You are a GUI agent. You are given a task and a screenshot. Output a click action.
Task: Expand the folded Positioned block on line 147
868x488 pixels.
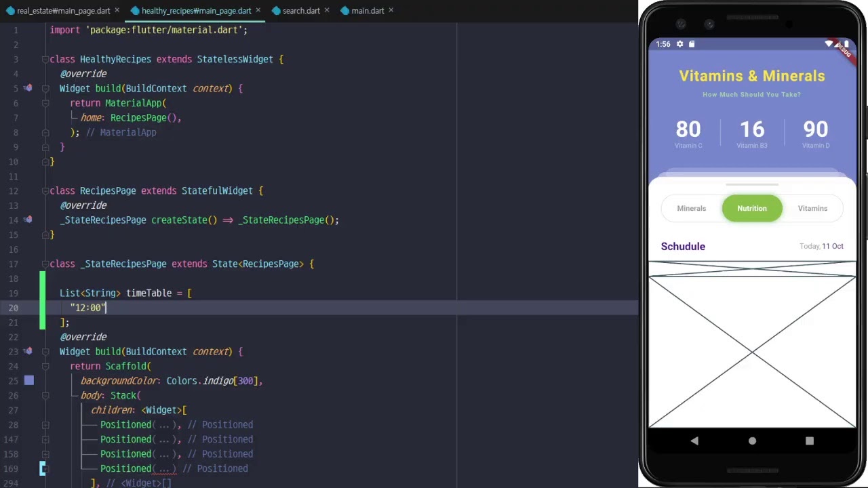(163, 440)
